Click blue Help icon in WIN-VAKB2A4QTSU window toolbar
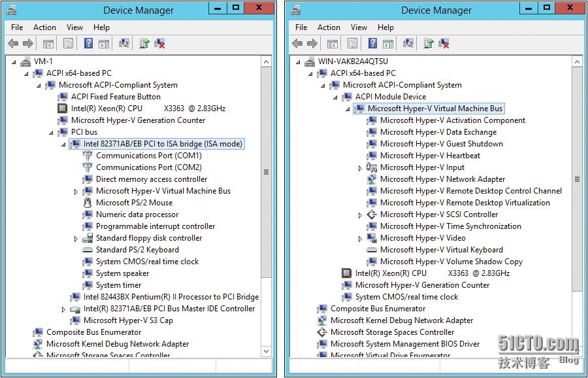The width and height of the screenshot is (588, 378). [x=372, y=44]
